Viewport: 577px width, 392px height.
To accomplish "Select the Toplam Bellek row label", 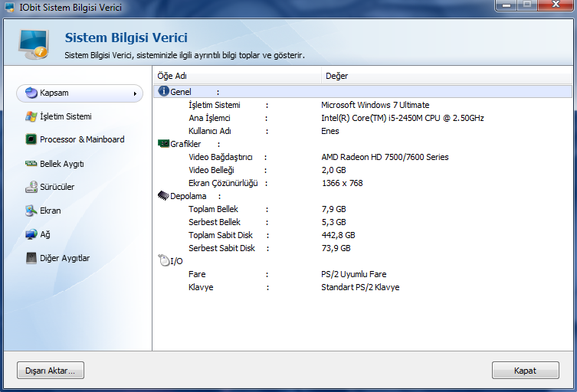I will pos(213,209).
